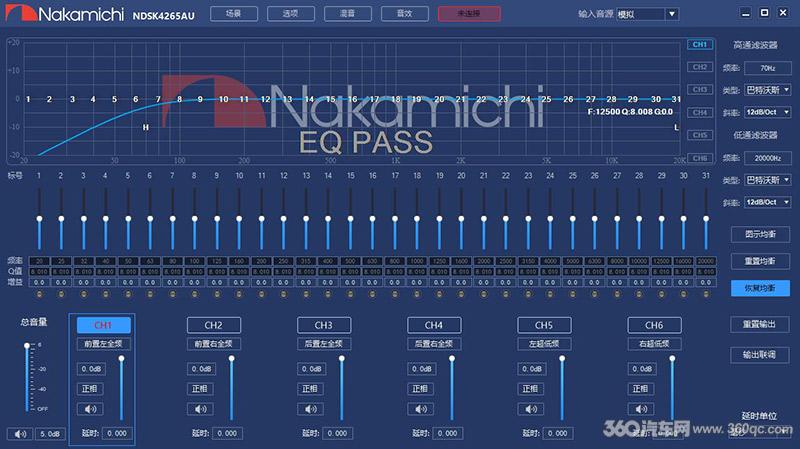Viewport: 800px width, 449px height.
Task: Click the highlighted 恢复均衡 restore EQ button
Action: tap(760, 288)
